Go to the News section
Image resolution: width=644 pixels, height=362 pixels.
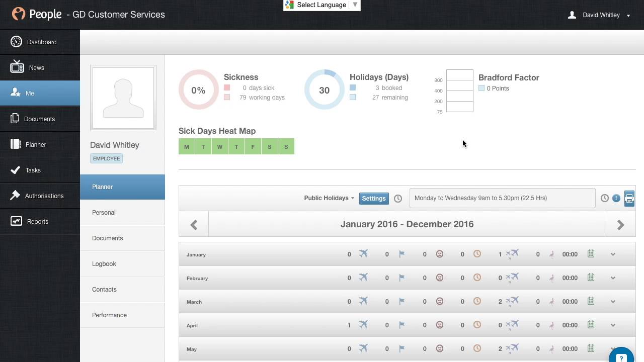point(40,67)
